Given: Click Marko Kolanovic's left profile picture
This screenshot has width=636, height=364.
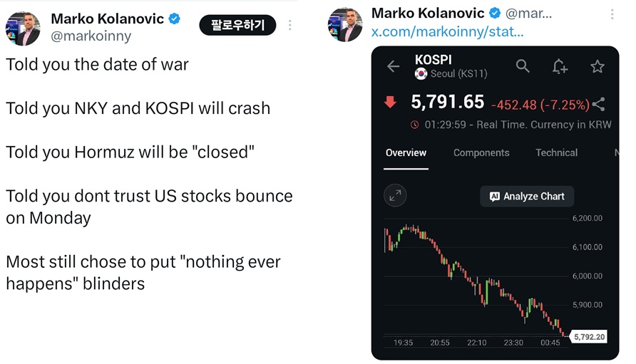Looking at the screenshot, I should tap(23, 27).
